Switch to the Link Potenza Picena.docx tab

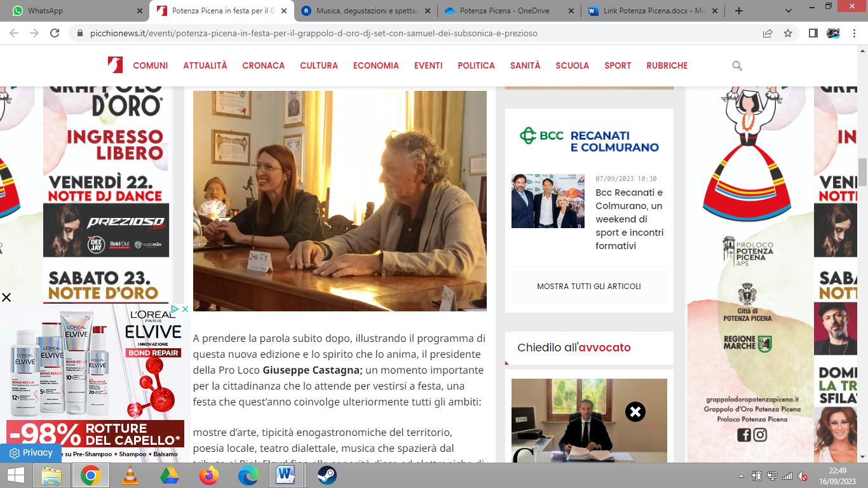tap(653, 11)
